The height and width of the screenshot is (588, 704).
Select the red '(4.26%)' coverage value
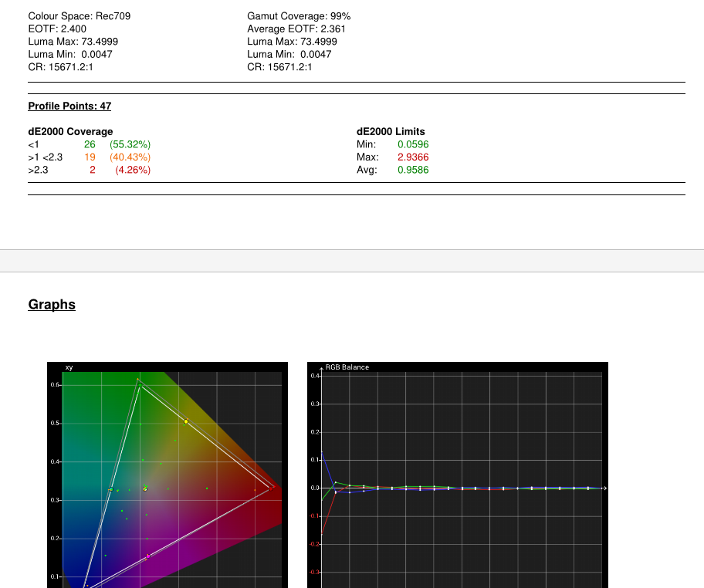pyautogui.click(x=133, y=170)
